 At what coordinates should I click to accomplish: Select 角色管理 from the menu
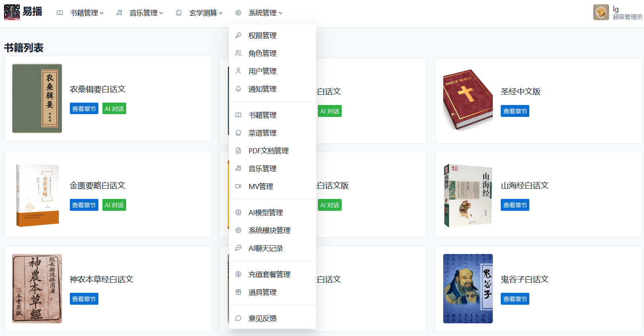(262, 53)
